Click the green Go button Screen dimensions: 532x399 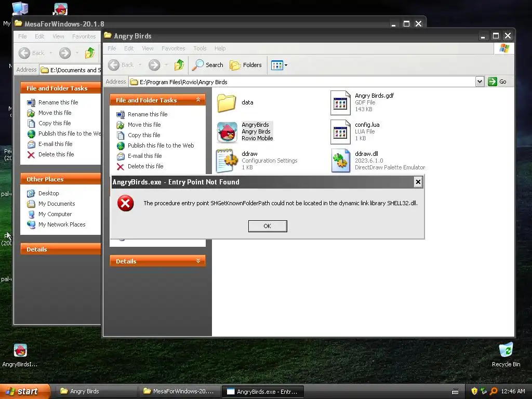[497, 82]
